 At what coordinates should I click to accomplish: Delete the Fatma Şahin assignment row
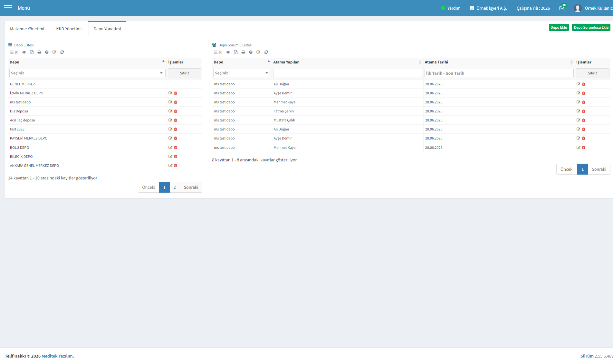(x=584, y=111)
